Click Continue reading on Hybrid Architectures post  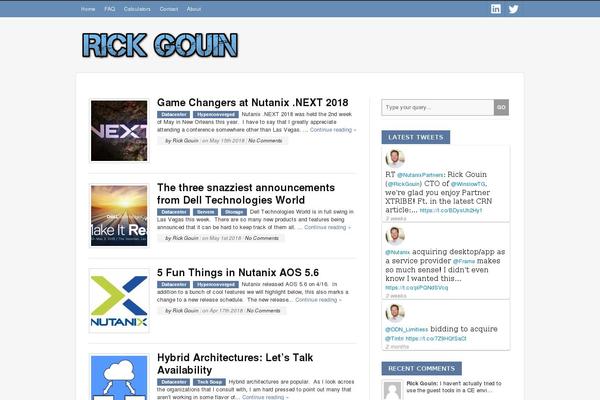265,397
